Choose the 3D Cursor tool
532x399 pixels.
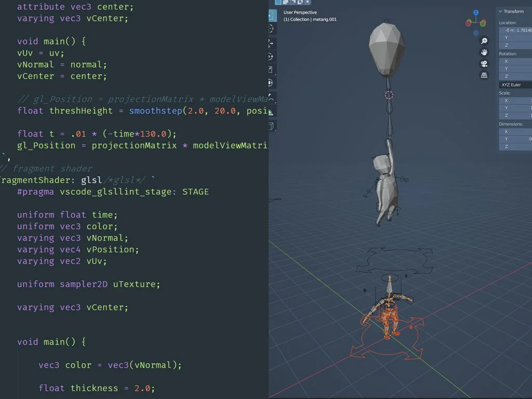[x=272, y=29]
